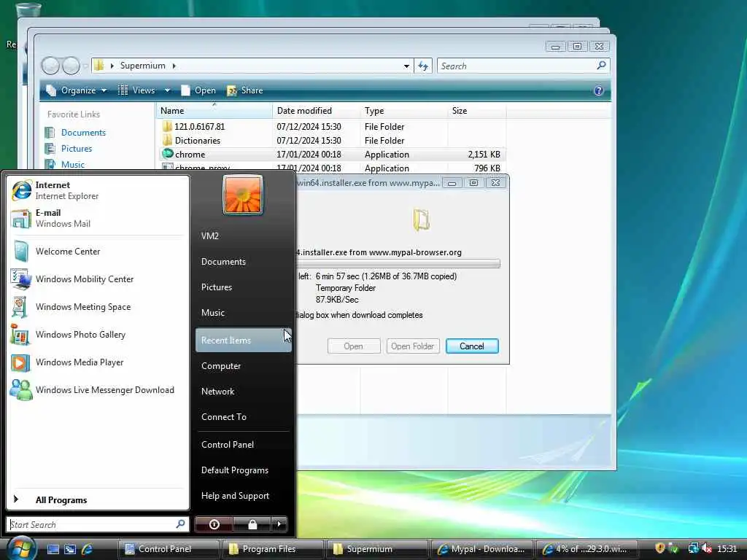Viewport: 747px width, 560px height.
Task: Open Internet Explorer from Start menu
Action: point(98,190)
